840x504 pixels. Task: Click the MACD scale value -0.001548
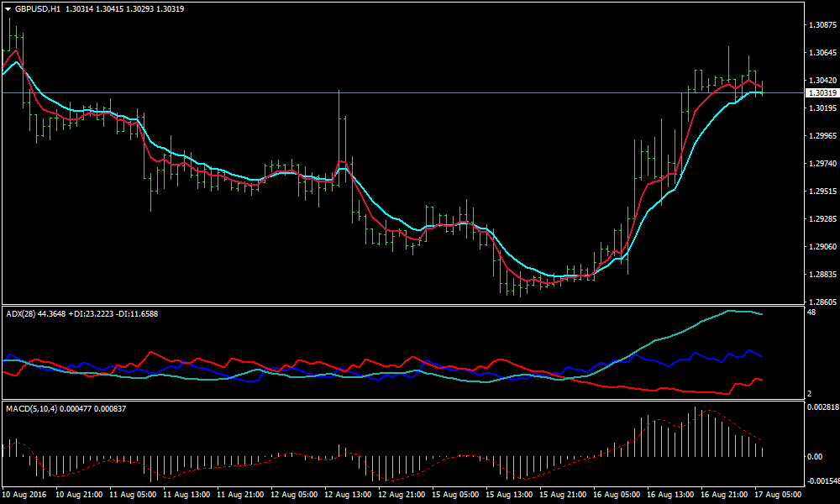(x=821, y=481)
